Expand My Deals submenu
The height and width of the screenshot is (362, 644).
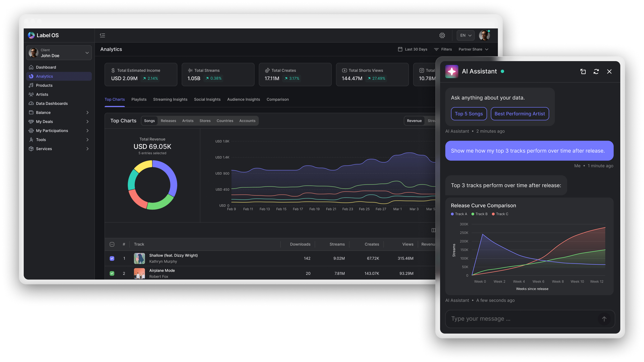click(x=87, y=121)
